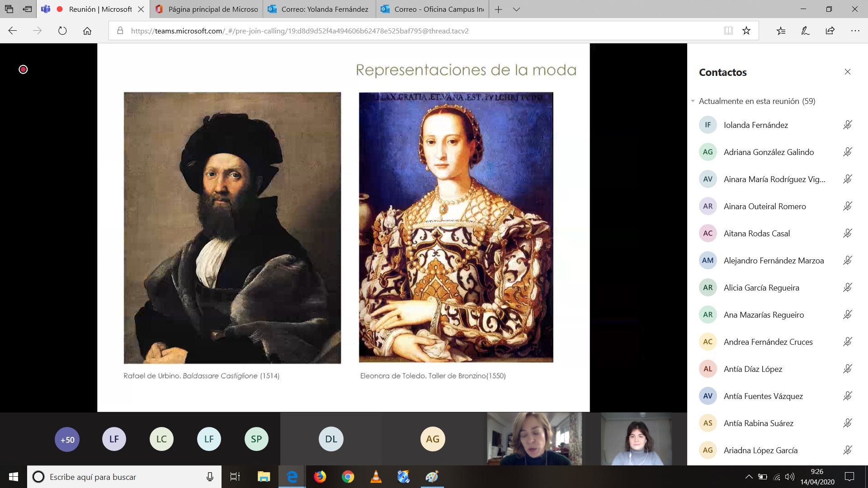Click muted mic icon for Aitana Rodas Casal
The height and width of the screenshot is (488, 868).
click(848, 233)
